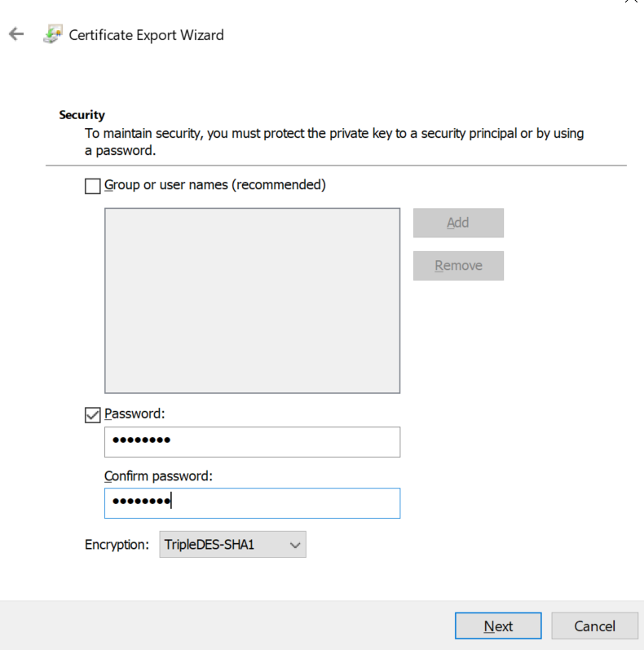The height and width of the screenshot is (650, 644).
Task: Focus the Password input field
Action: pos(253,442)
